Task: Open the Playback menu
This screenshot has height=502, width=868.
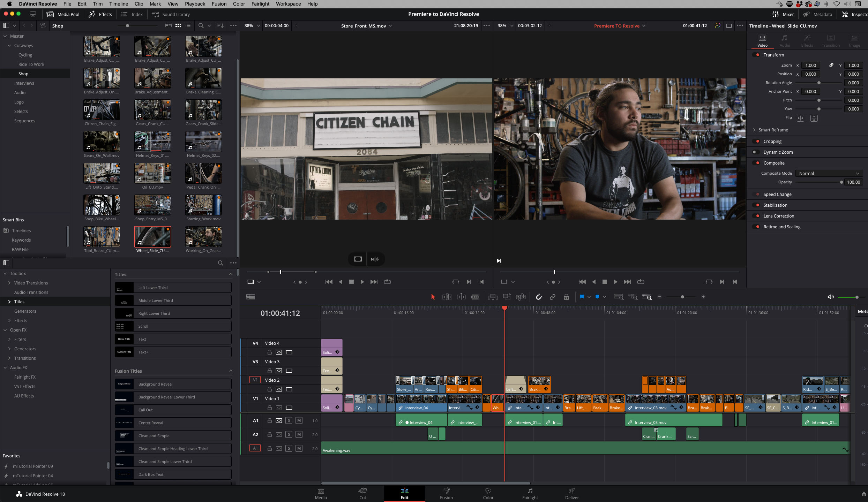Action: pos(195,4)
